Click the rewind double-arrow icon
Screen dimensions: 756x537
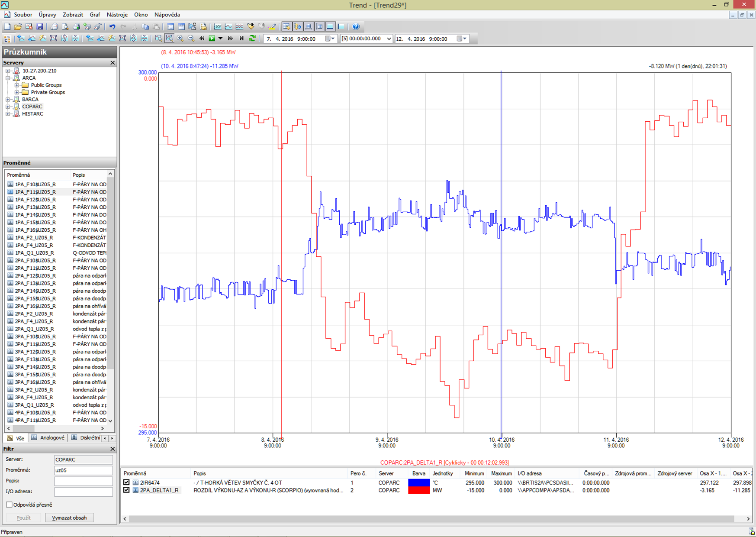coord(202,38)
